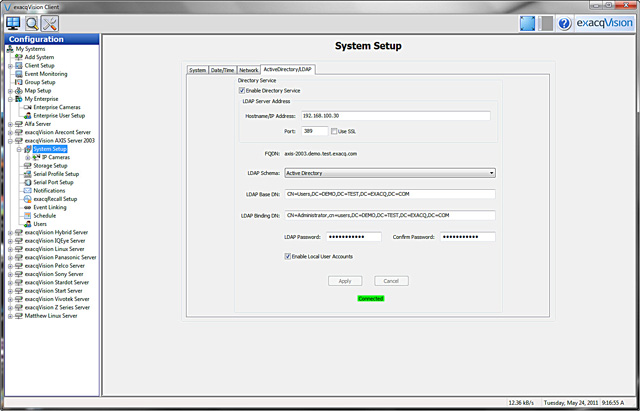This screenshot has width=640, height=411.
Task: Switch to the Date/Time tab
Action: click(x=222, y=70)
